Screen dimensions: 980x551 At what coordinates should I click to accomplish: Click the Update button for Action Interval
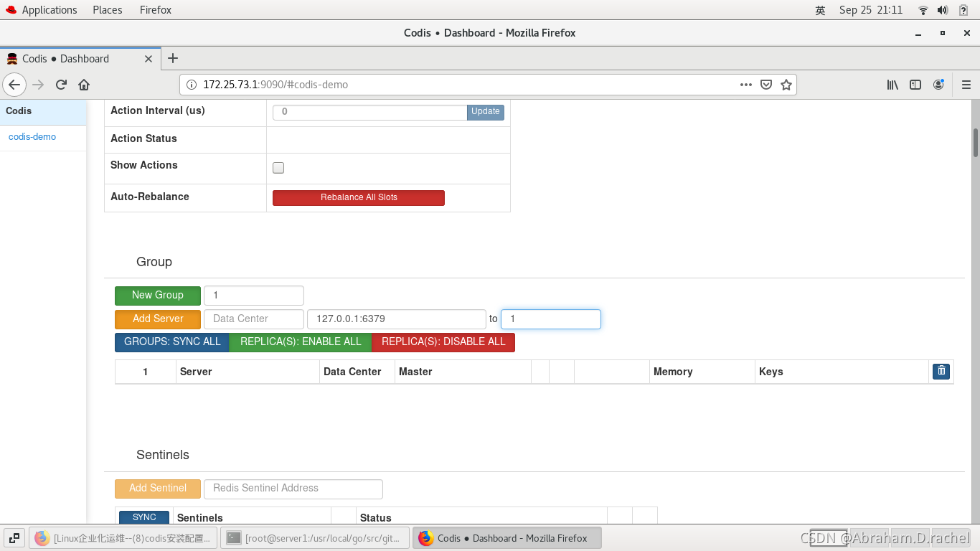point(486,112)
